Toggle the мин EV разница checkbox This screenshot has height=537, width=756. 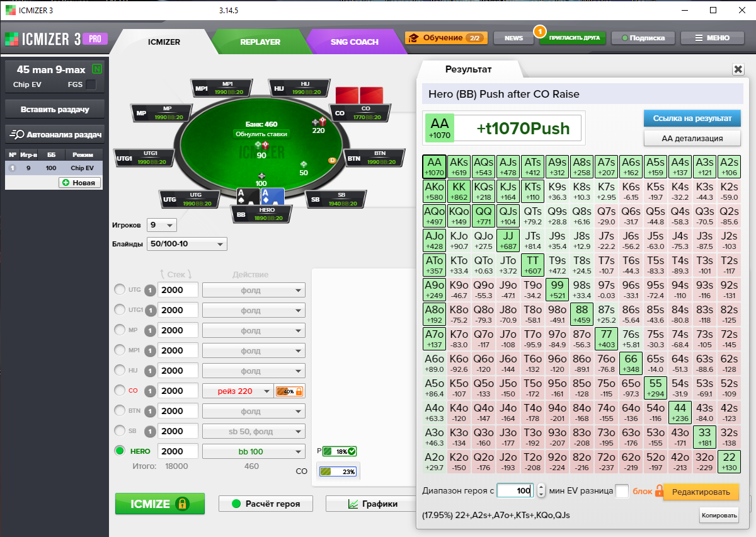click(621, 492)
